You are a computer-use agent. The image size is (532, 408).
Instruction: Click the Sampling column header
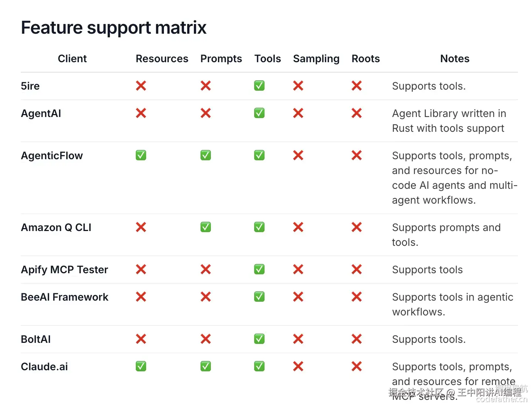(316, 59)
